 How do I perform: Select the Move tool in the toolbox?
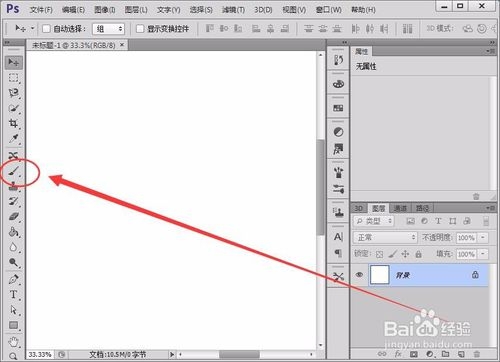tap(14, 62)
